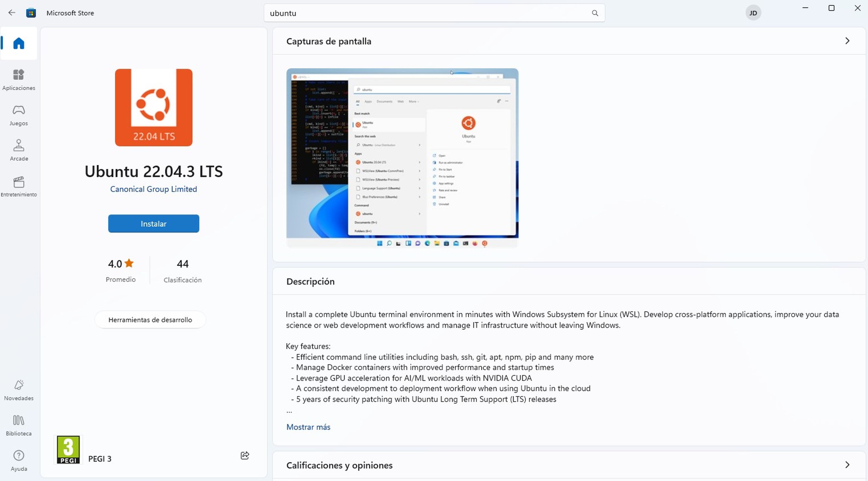Click the Microsoft Store title text

[x=70, y=13]
